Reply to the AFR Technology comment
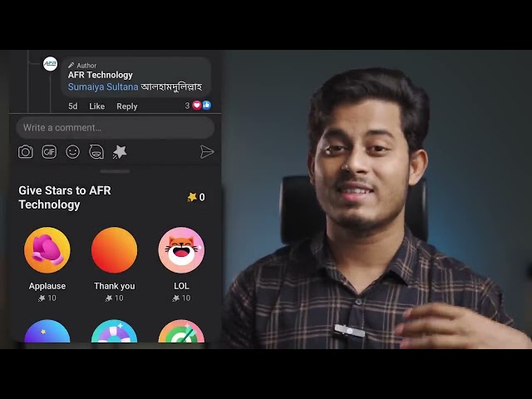This screenshot has height=399, width=532. click(x=127, y=106)
